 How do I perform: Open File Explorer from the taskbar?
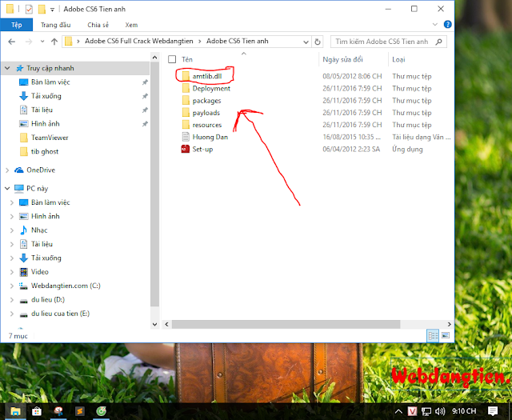15,411
